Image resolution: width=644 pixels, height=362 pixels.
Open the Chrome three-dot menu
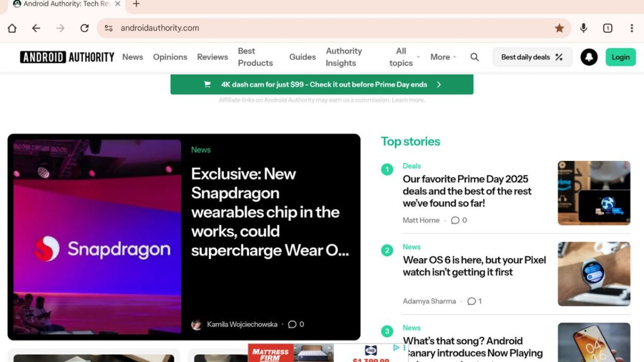(x=632, y=28)
